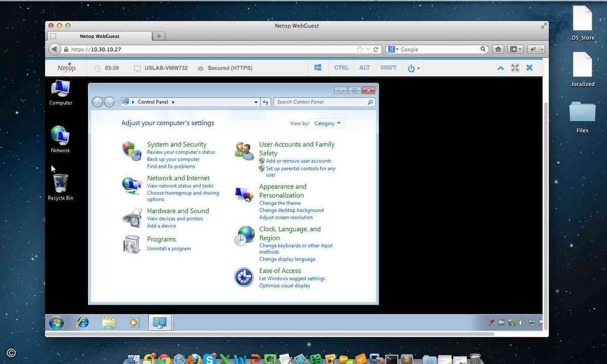Reload the page in browser

pos(376,50)
